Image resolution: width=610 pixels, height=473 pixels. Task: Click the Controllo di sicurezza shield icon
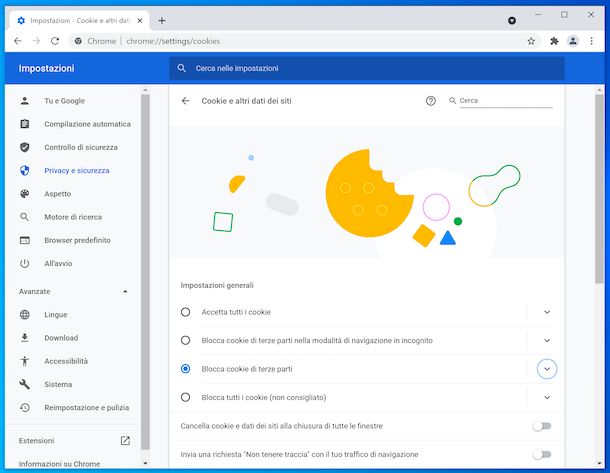pos(25,147)
